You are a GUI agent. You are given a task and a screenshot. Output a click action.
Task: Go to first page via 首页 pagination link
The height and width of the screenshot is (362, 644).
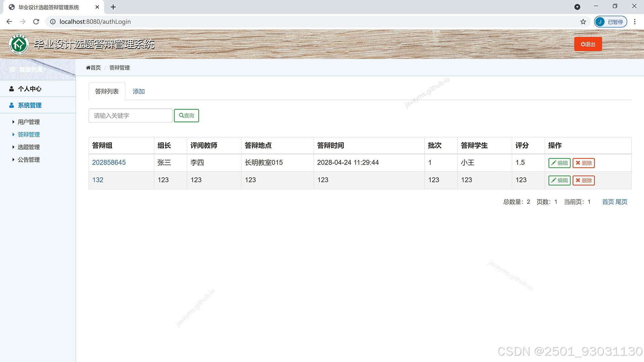click(608, 202)
